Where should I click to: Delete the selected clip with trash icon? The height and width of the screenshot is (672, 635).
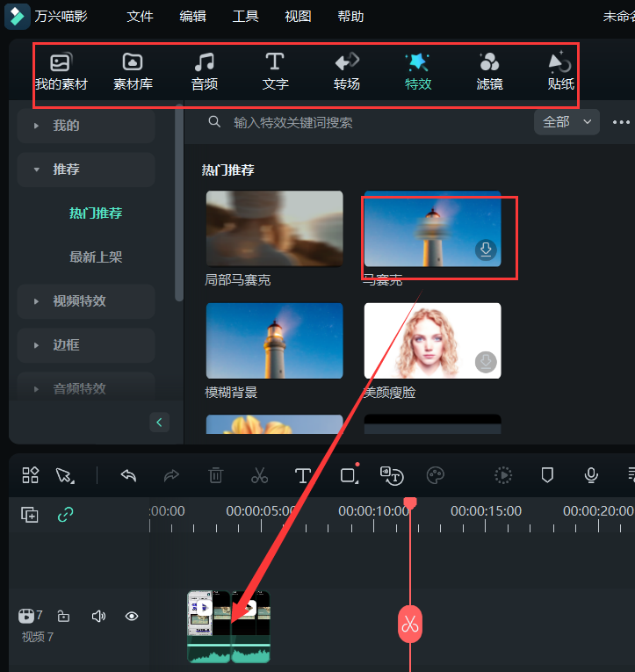215,475
